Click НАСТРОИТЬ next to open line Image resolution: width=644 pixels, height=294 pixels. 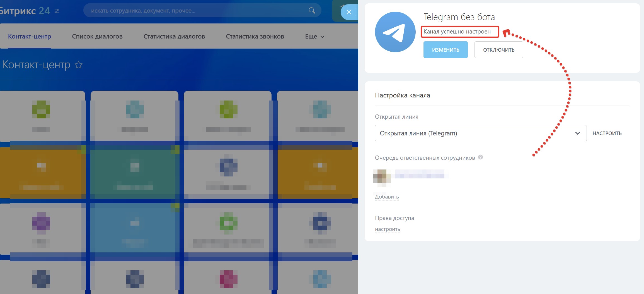tap(607, 133)
